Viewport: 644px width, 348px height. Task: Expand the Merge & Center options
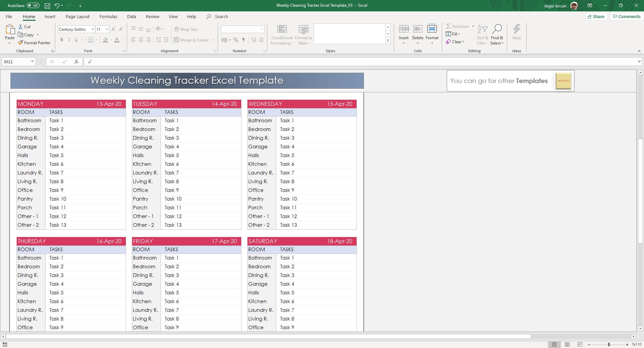click(213, 40)
